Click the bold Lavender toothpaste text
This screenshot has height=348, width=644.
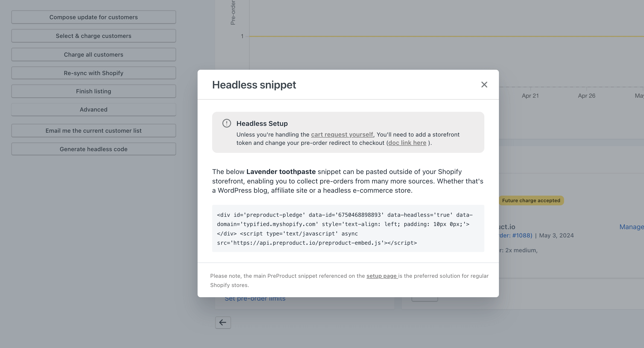pos(281,172)
